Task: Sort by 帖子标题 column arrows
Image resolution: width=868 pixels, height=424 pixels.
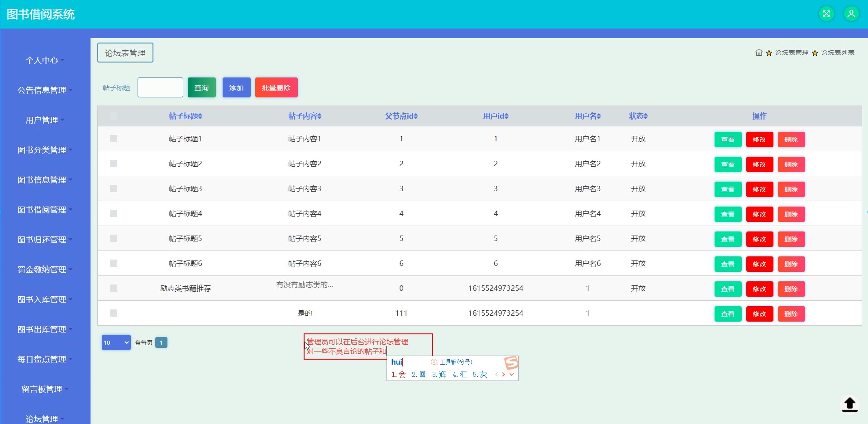Action: pyautogui.click(x=200, y=116)
